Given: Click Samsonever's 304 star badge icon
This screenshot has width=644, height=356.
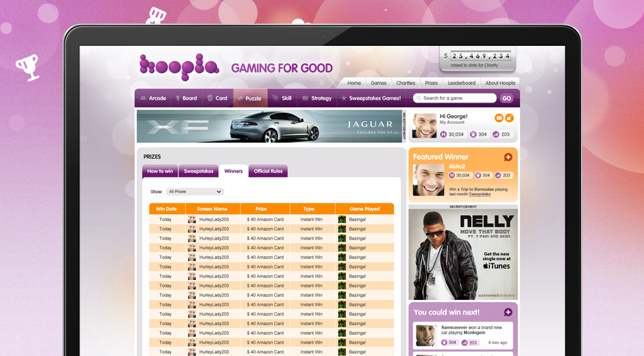Looking at the screenshot, I should (445, 342).
